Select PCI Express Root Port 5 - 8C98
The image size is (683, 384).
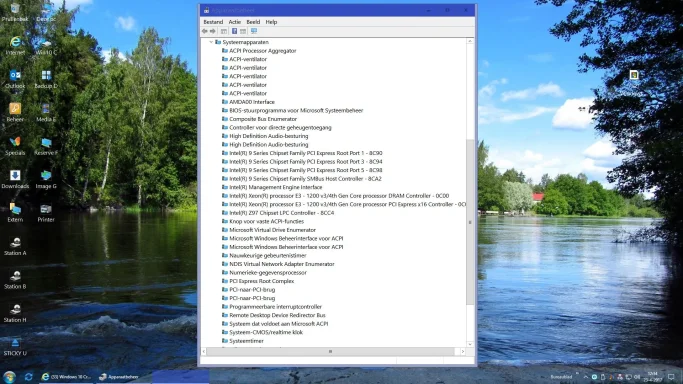point(306,170)
